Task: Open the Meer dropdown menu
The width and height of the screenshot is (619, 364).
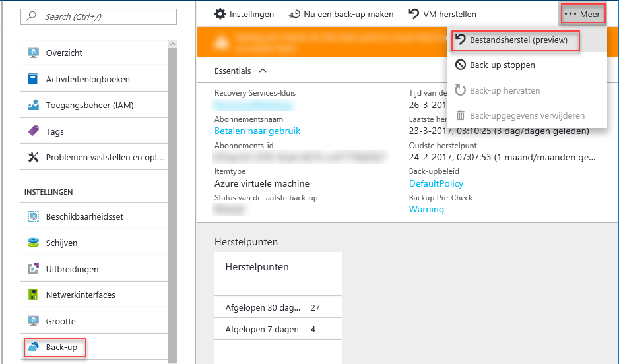Action: tap(583, 15)
